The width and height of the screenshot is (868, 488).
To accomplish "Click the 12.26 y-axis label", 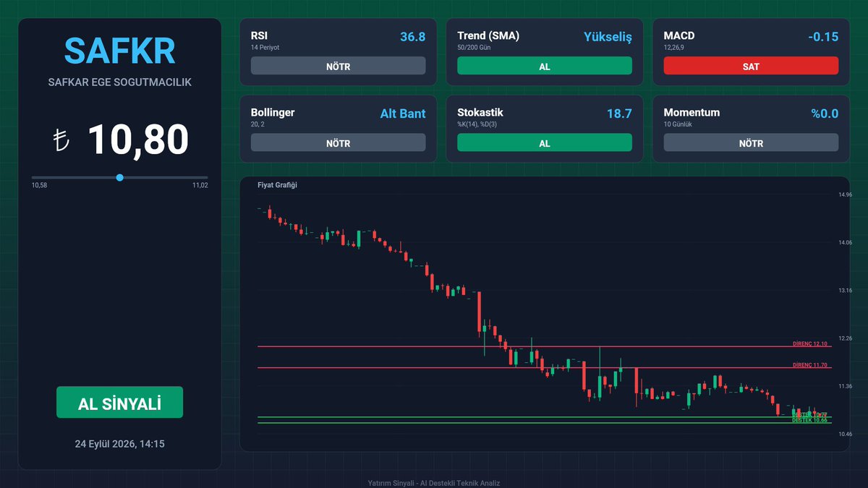I will click(845, 338).
